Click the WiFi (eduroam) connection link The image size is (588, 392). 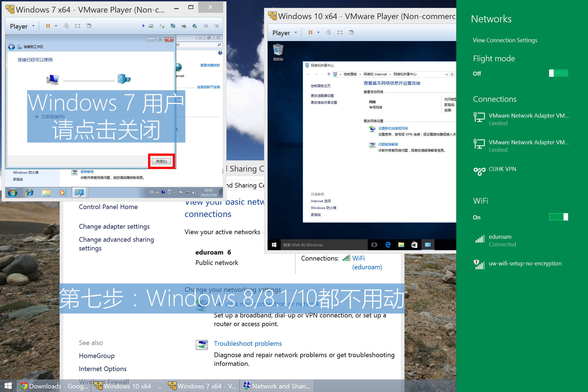(x=367, y=263)
